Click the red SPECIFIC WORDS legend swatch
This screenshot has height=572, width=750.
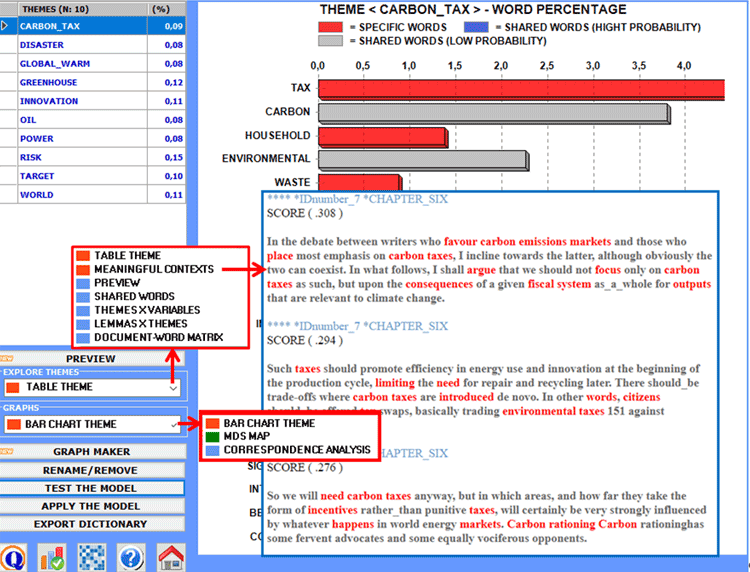tap(331, 27)
